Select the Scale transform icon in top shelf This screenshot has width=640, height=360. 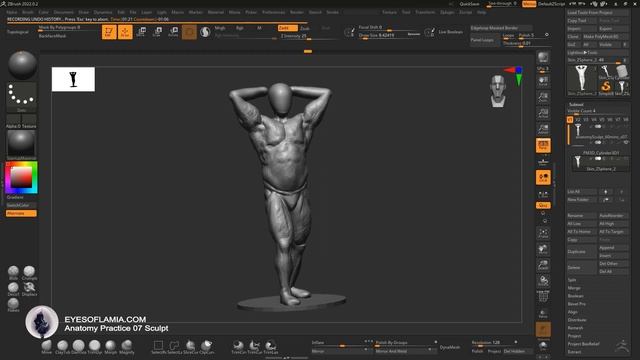[x=157, y=32]
